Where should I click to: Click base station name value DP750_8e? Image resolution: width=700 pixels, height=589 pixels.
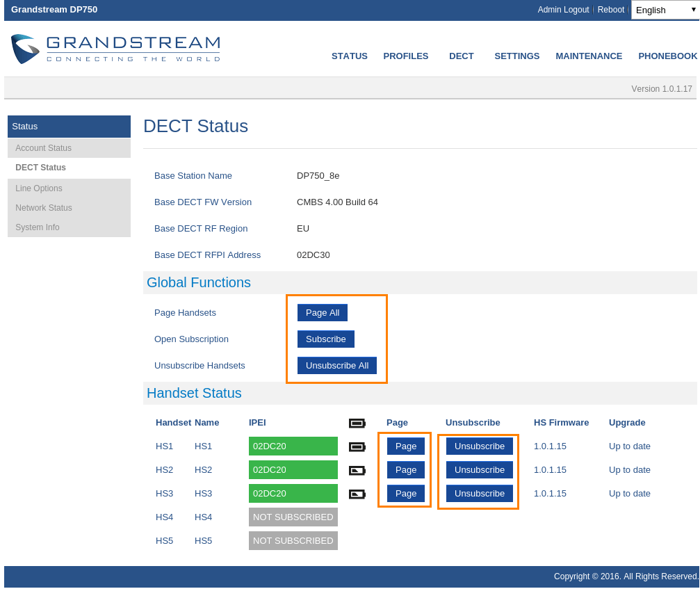pos(318,176)
